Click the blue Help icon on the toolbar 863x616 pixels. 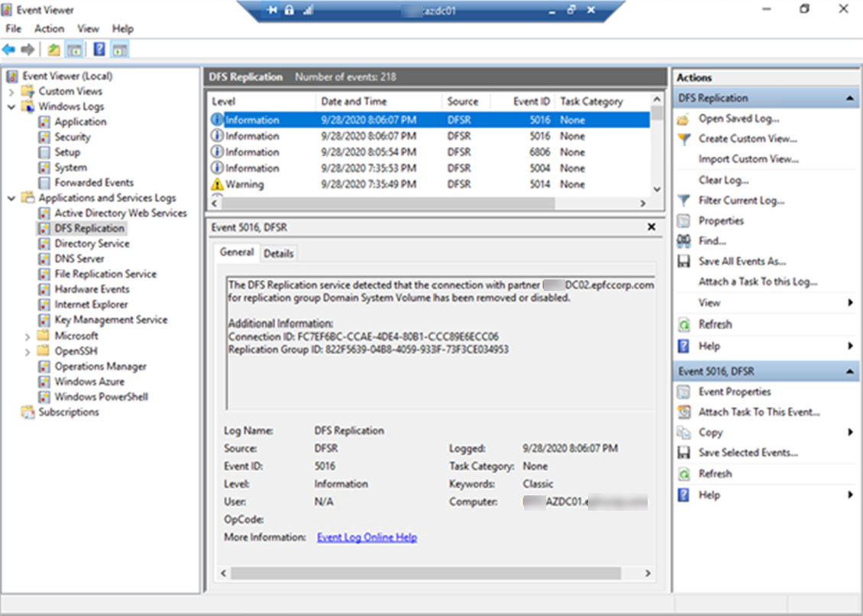click(x=97, y=47)
